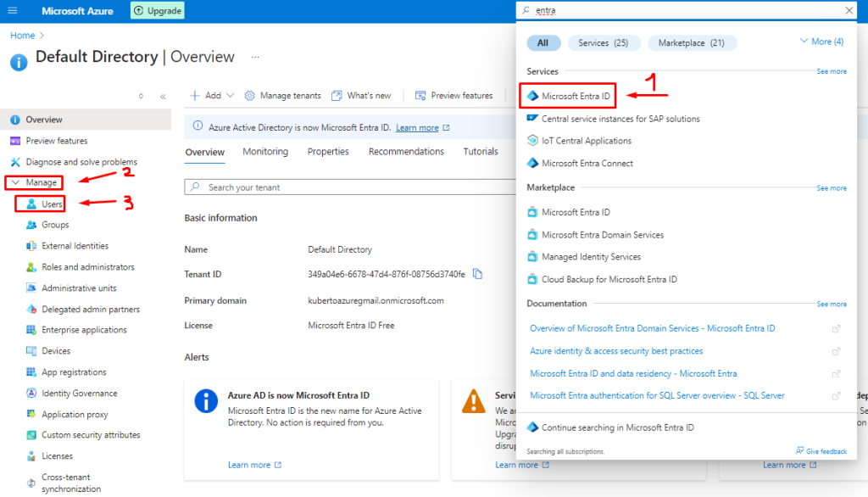Expand the More (4) filters

point(822,42)
